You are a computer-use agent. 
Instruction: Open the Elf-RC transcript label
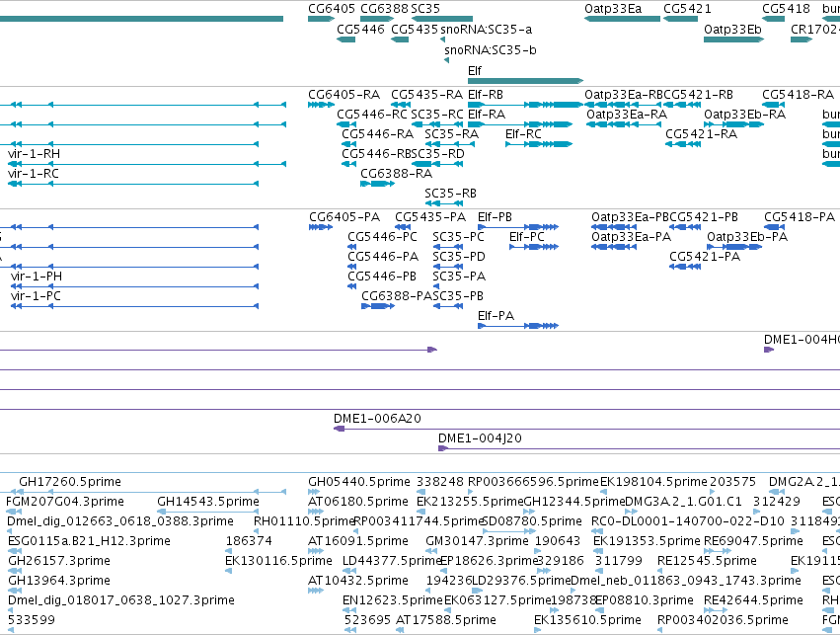[x=523, y=134]
